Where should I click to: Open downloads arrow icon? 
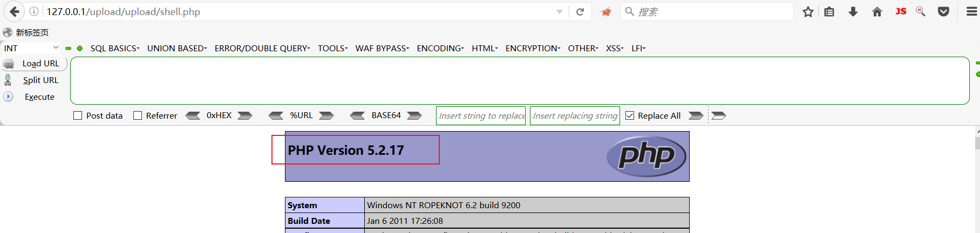coord(853,11)
